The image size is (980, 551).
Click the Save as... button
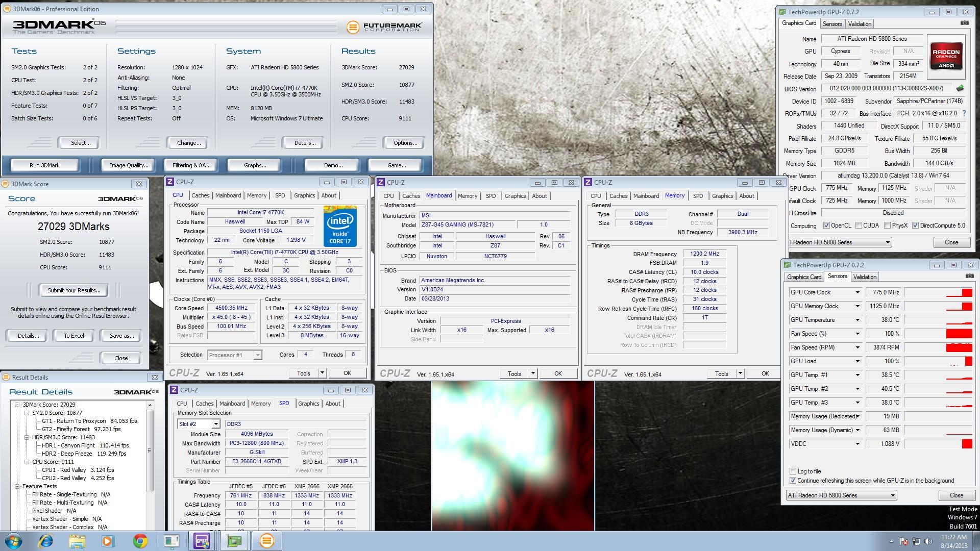pos(122,336)
